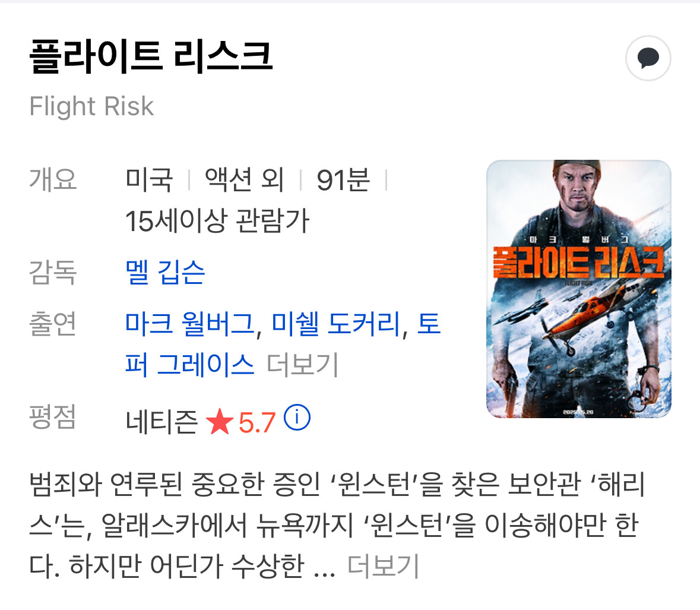Expand cast list with 더보기
700x610 pixels.
303,365
